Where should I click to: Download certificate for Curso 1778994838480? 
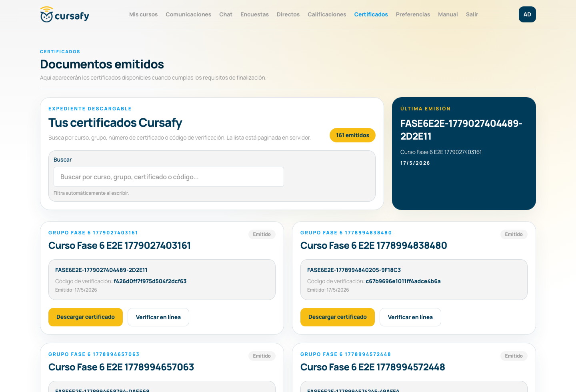point(338,317)
